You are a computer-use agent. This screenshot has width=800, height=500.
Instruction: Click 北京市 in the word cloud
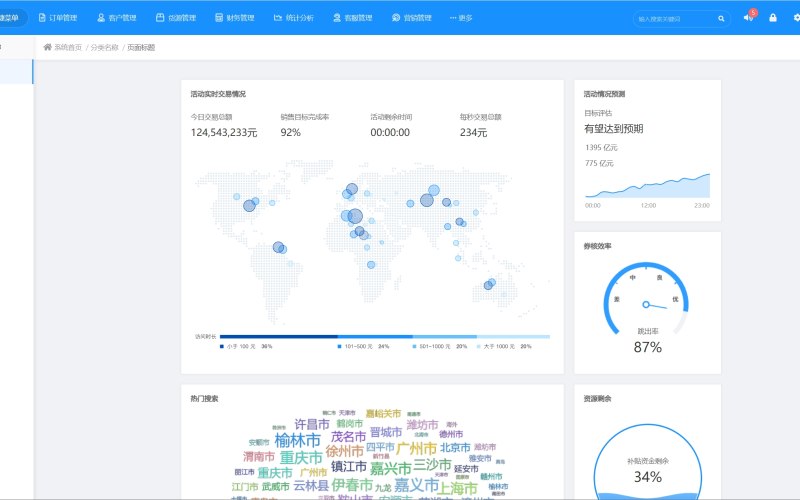tap(455, 447)
